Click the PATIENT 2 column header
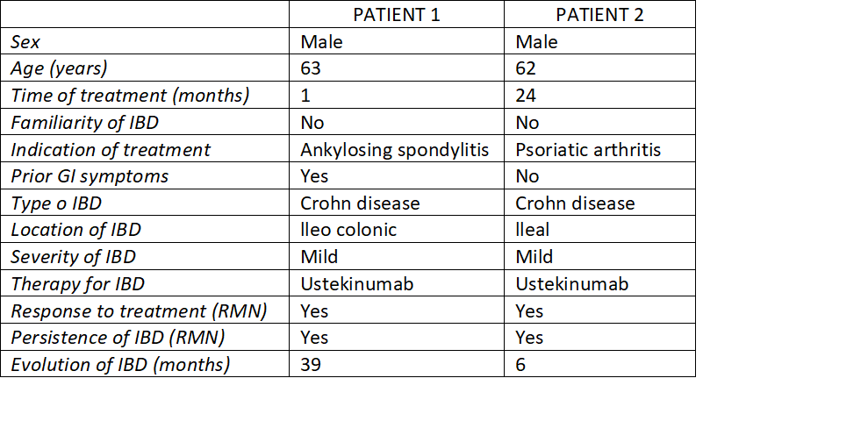The image size is (868, 421). click(599, 15)
